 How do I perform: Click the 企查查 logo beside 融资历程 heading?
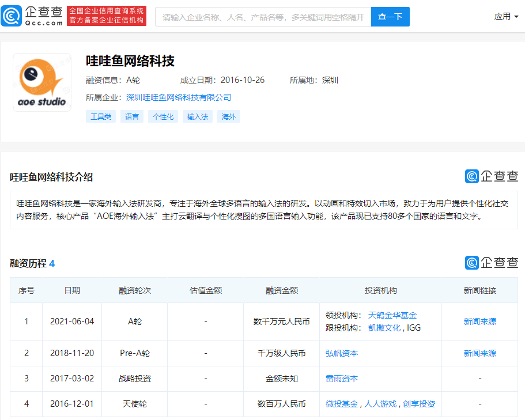coord(491,262)
